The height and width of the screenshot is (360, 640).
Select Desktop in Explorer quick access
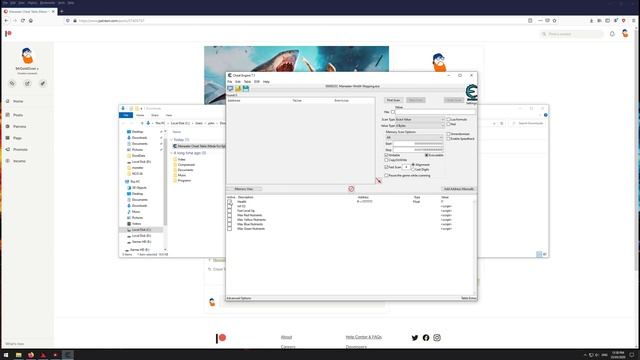click(x=138, y=132)
